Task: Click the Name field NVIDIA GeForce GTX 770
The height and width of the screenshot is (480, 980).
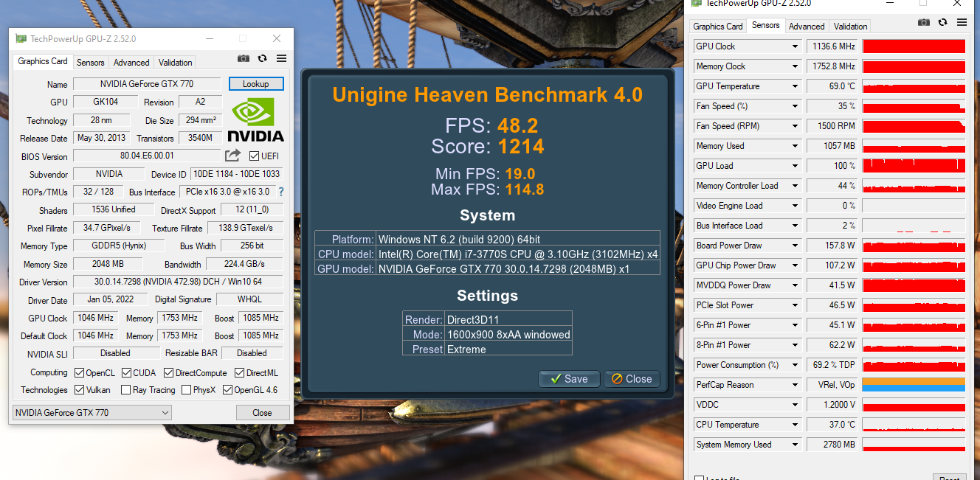Action: pos(147,84)
